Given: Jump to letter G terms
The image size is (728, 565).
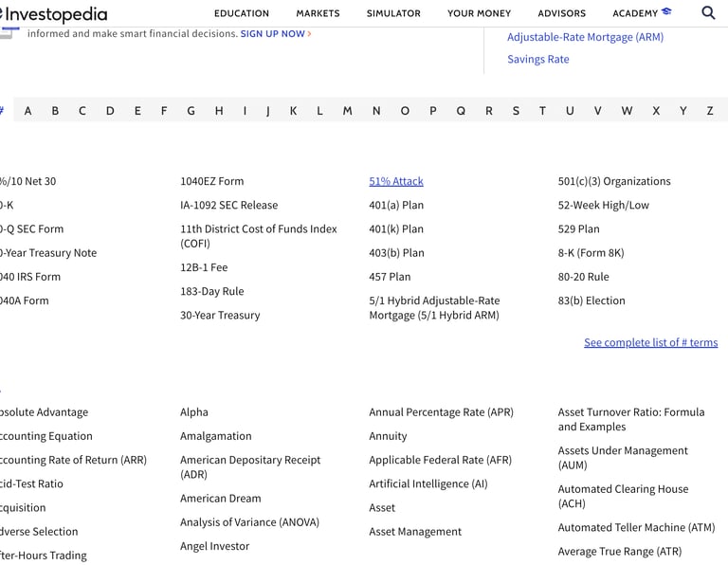Looking at the screenshot, I should tap(191, 111).
